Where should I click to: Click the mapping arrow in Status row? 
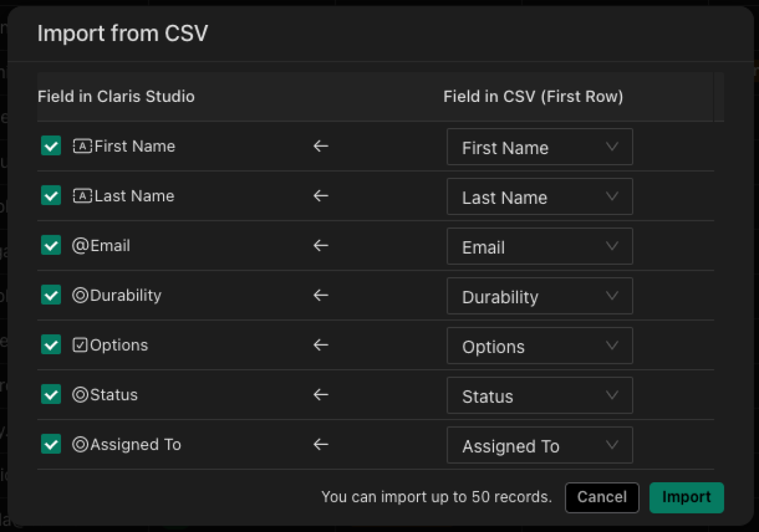coord(321,395)
